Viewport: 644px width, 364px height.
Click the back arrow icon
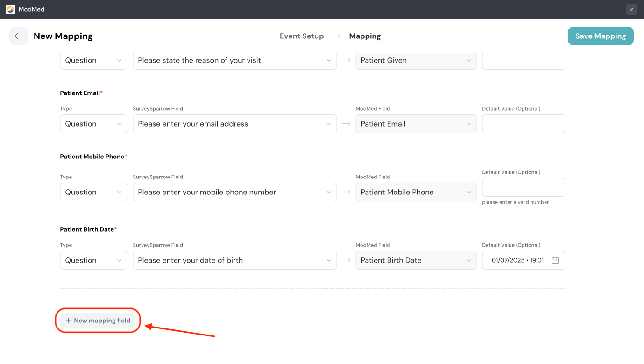(x=18, y=36)
